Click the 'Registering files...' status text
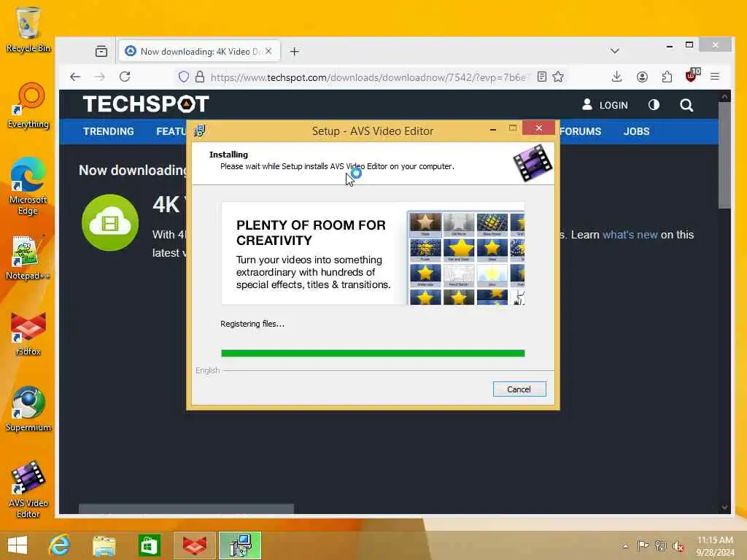This screenshot has width=747, height=560. coord(252,324)
